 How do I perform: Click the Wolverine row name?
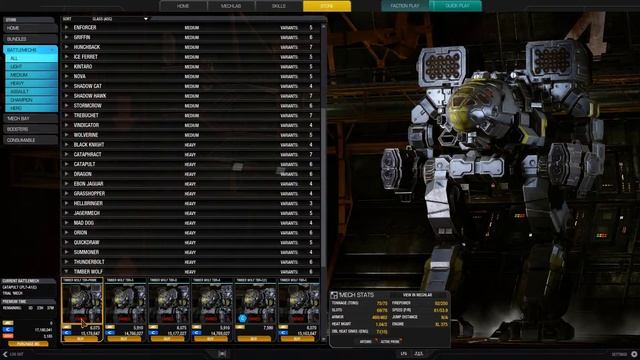click(x=86, y=135)
